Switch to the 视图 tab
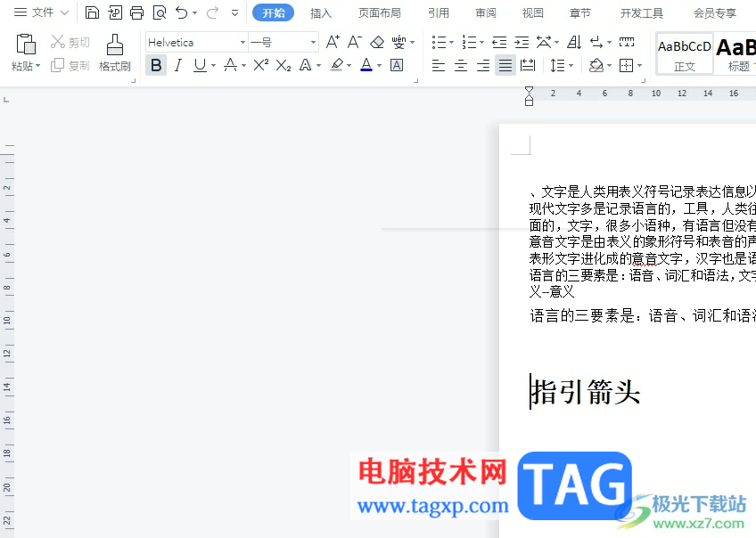Screen dimensions: 756x538 coord(533,13)
